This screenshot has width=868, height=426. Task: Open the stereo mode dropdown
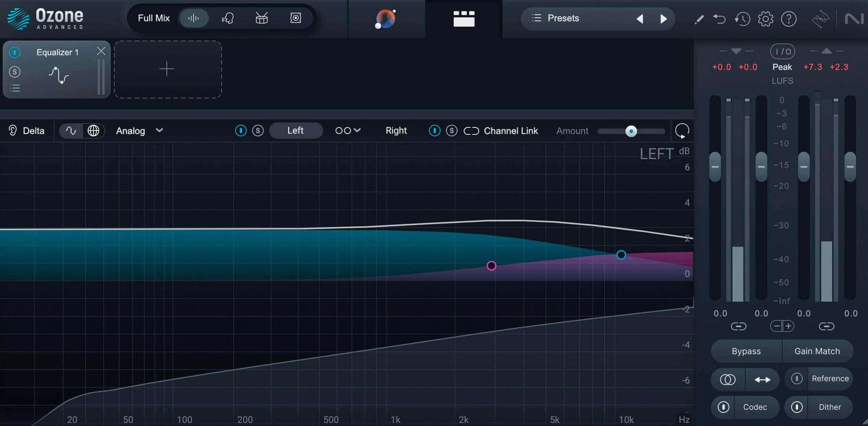pyautogui.click(x=348, y=131)
